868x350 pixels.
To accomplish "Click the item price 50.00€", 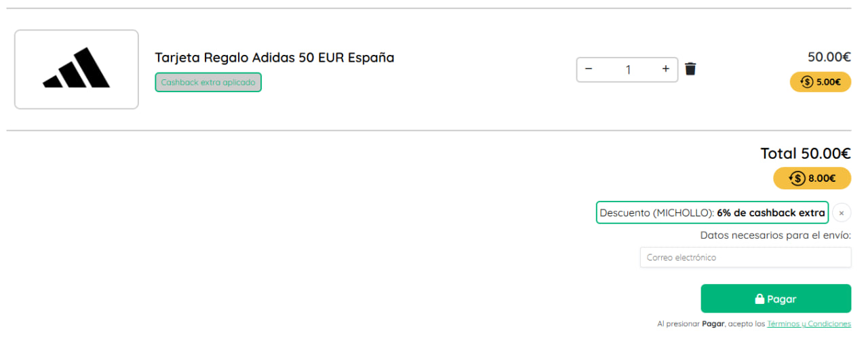I will 829,57.
